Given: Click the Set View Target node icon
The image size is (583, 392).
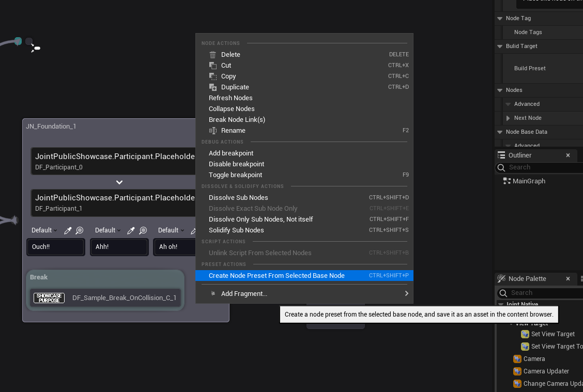Looking at the screenshot, I should 525,334.
